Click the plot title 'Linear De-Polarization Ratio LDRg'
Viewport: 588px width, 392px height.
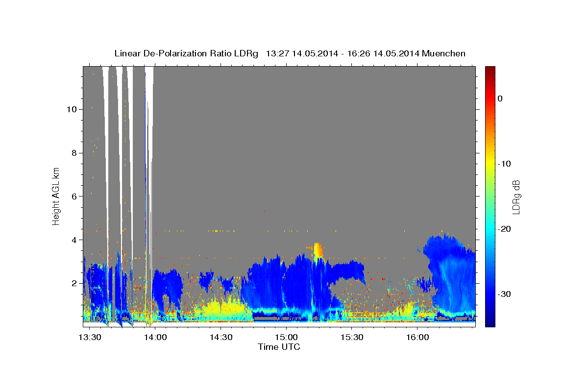tap(186, 53)
